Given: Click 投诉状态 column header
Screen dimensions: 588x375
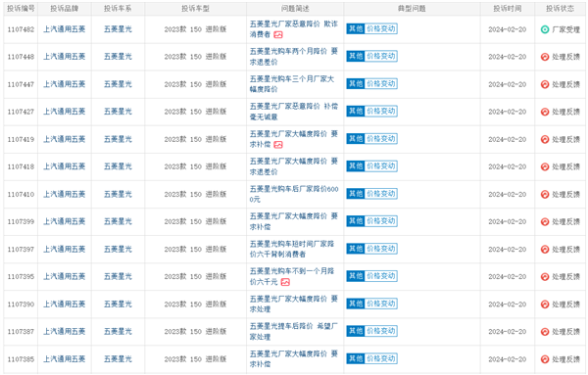Looking at the screenshot, I should [x=560, y=8].
